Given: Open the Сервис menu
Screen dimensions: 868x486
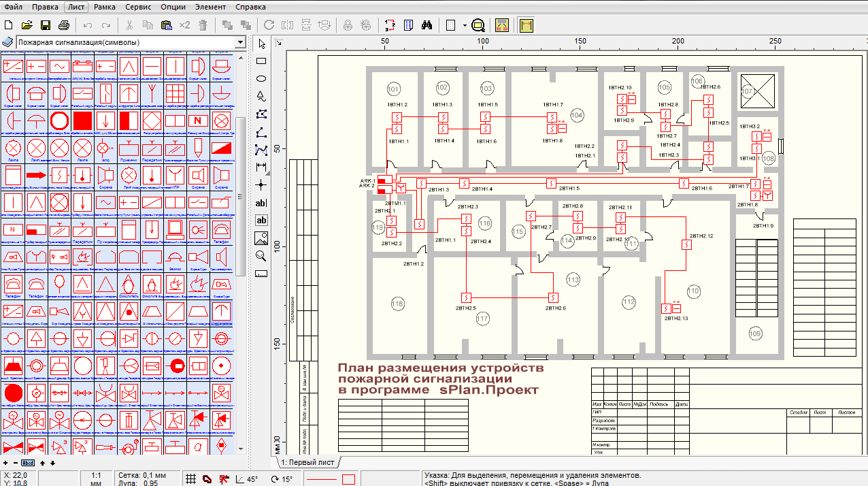Looking at the screenshot, I should (138, 7).
